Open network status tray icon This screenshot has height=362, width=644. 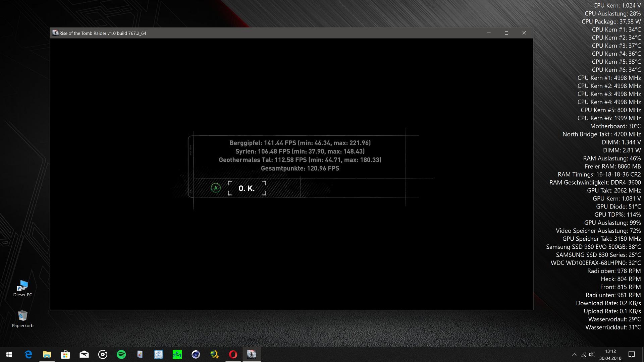tap(584, 354)
